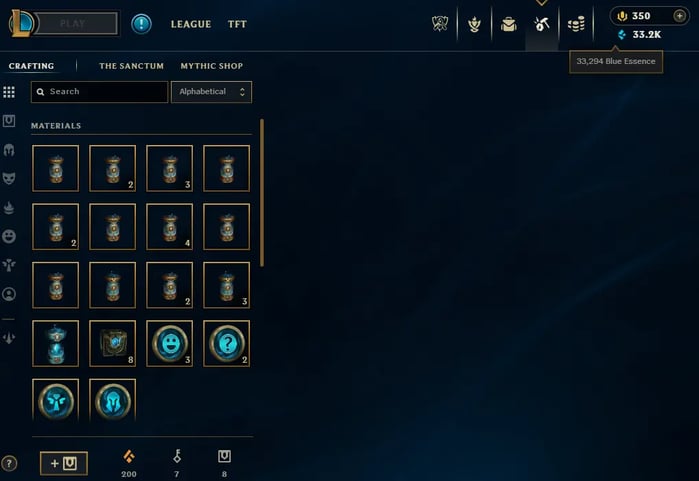The image size is (699, 481).
Task: Click the loot Search field
Action: click(x=99, y=92)
